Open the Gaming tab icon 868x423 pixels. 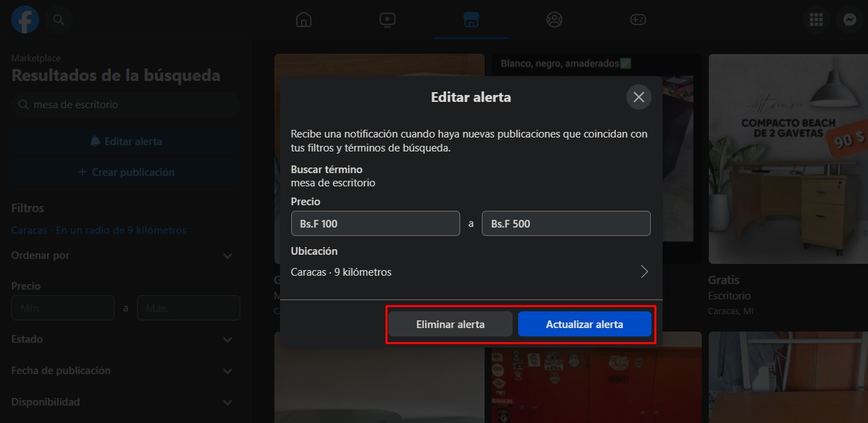[x=638, y=20]
